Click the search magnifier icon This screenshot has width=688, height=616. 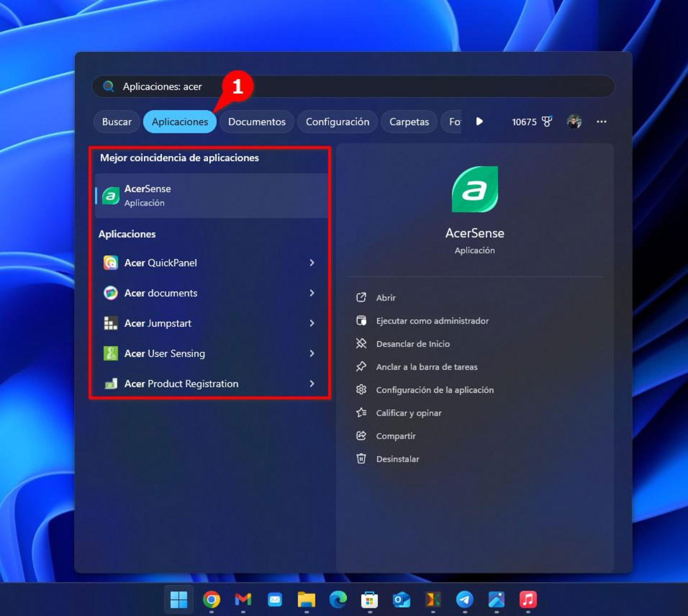(108, 86)
